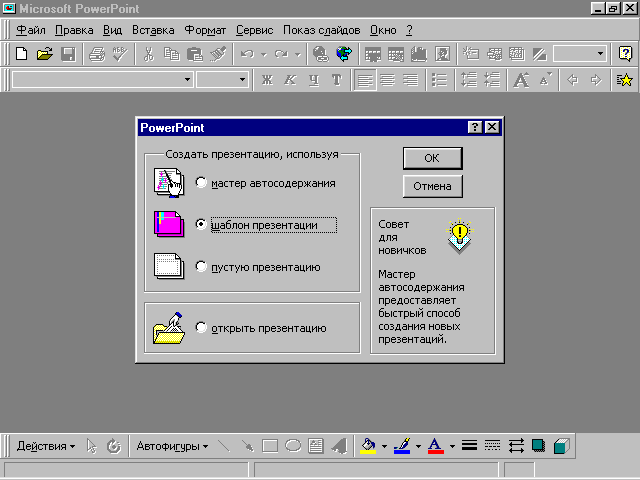The width and height of the screenshot is (640, 480).
Task: Click the Center alignment icon
Action: [x=387, y=80]
